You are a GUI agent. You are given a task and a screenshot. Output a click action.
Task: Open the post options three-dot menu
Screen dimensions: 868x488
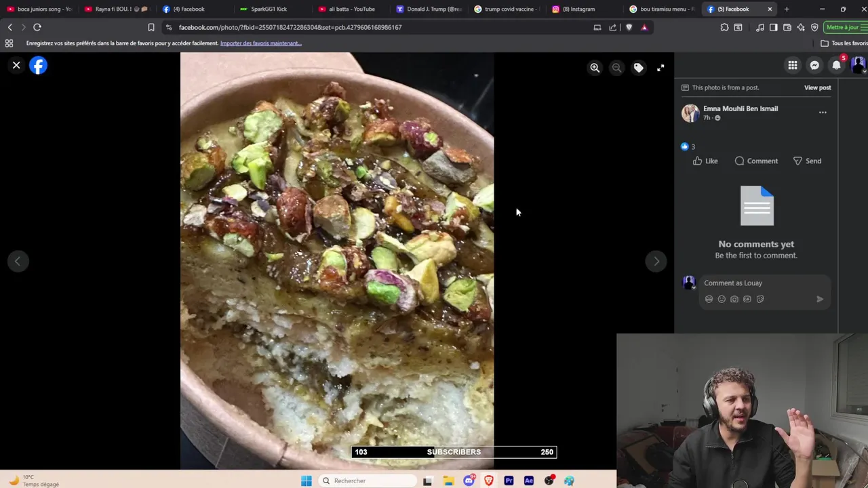pyautogui.click(x=823, y=113)
